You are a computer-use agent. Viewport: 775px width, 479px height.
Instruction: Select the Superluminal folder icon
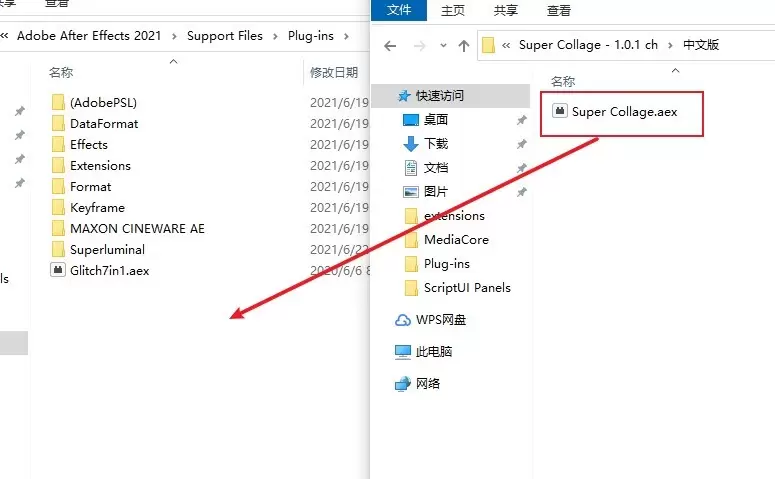(x=58, y=250)
